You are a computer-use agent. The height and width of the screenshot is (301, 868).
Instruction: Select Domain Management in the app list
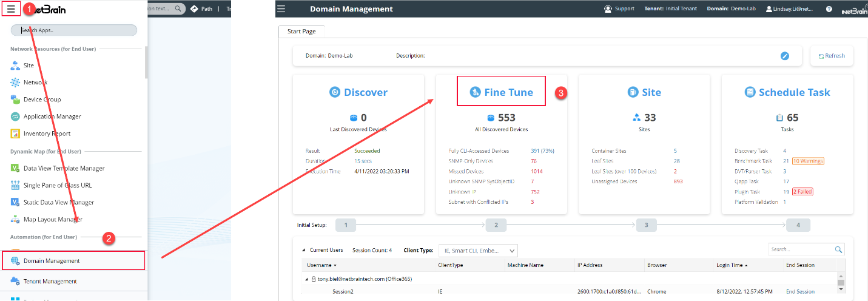tap(73, 261)
